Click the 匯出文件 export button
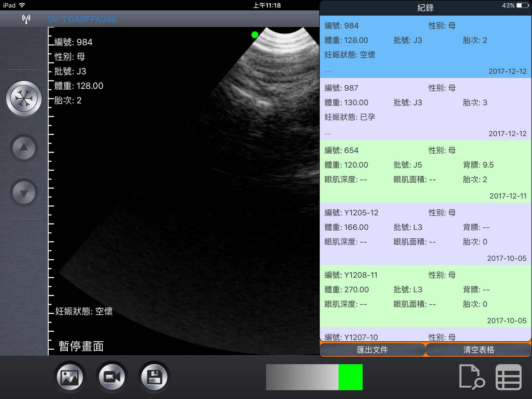 372,350
